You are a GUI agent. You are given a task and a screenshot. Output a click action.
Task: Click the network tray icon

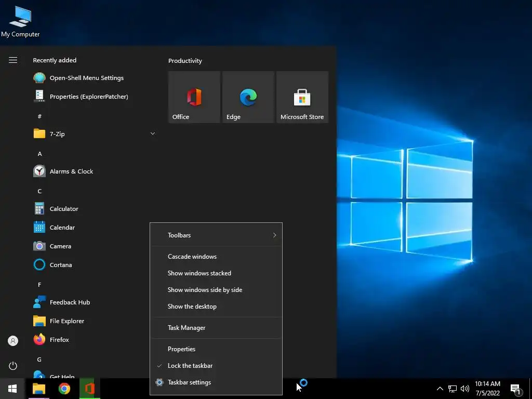pos(453,389)
